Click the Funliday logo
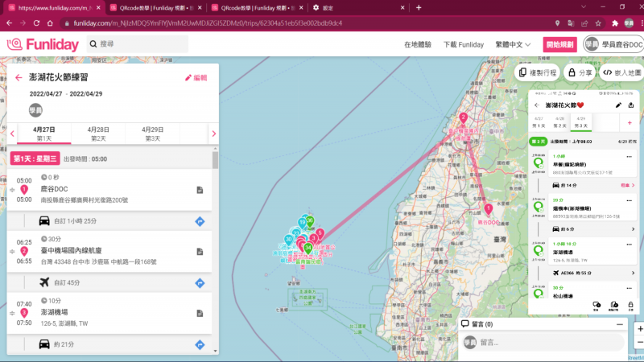644x362 pixels. (x=43, y=44)
